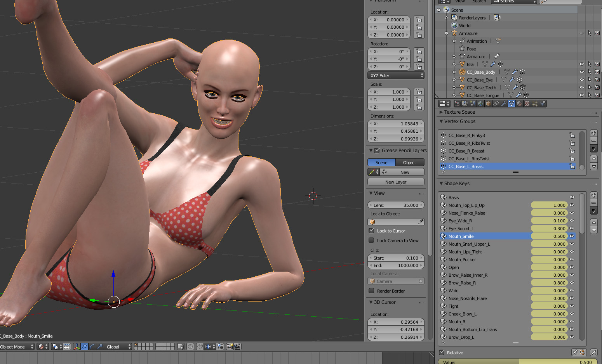Open the pivot point dropdown
The height and width of the screenshot is (364, 602).
(57, 347)
